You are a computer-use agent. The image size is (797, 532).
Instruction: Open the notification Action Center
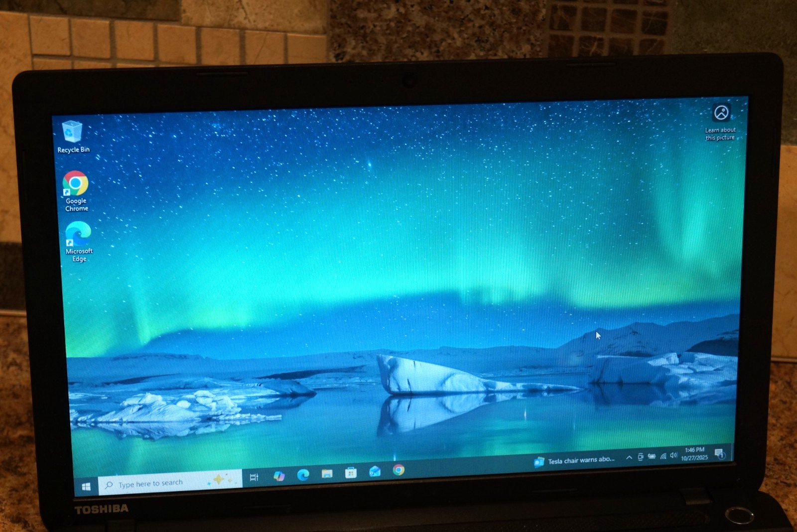coord(719,453)
